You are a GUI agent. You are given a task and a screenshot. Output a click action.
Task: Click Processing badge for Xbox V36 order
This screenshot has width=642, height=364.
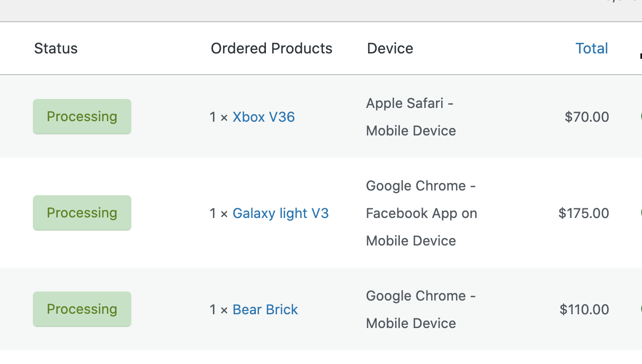[x=82, y=116]
